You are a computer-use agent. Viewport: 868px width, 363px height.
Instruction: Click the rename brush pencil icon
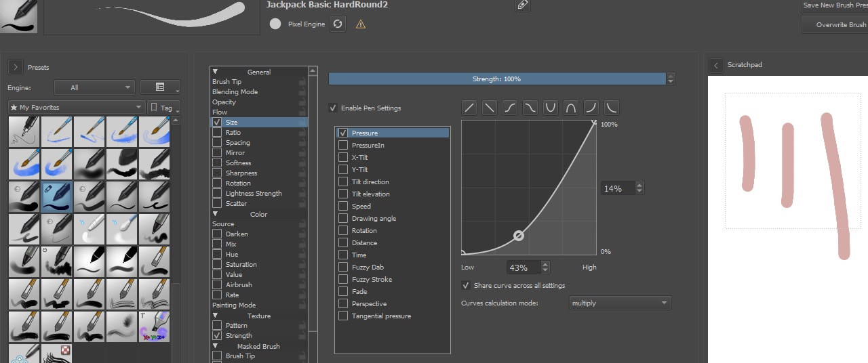pyautogui.click(x=522, y=5)
